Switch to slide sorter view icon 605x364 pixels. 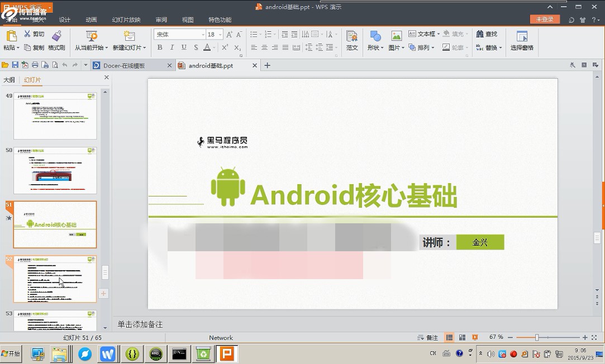coord(462,337)
